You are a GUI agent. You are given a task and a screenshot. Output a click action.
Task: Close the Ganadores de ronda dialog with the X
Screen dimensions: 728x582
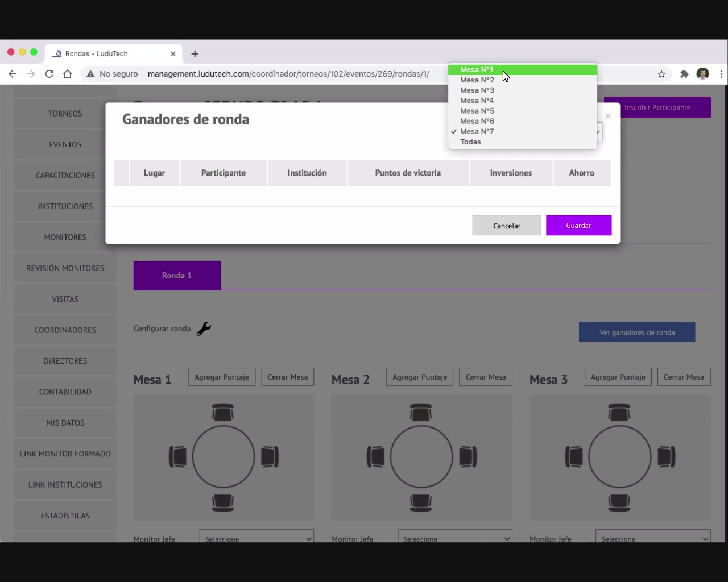click(x=608, y=116)
